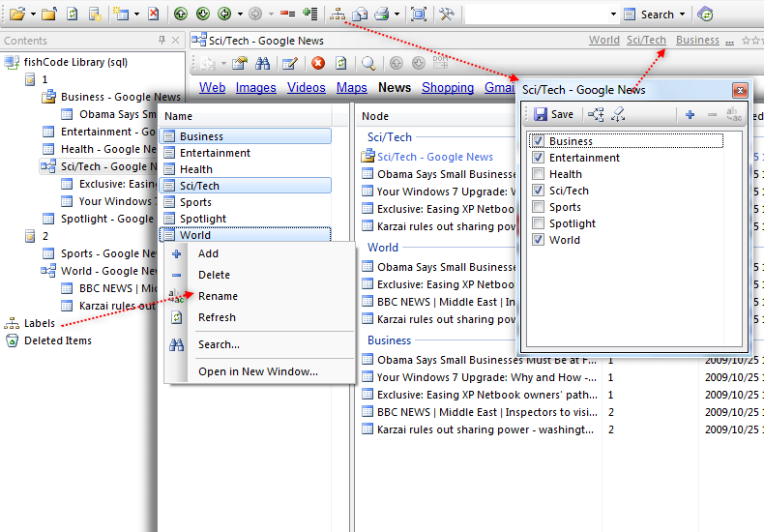Image resolution: width=764 pixels, height=532 pixels.
Task: Click the green up arrow navigation icon
Action: point(181,15)
